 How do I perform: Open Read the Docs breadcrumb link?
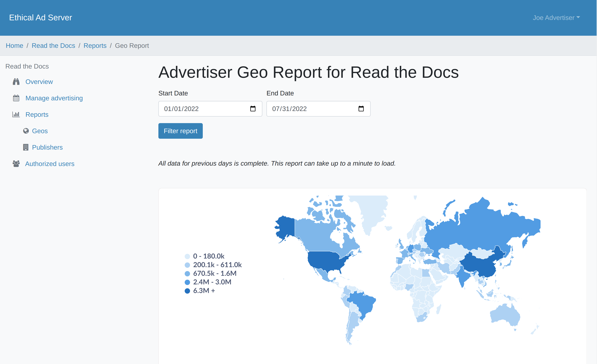53,46
